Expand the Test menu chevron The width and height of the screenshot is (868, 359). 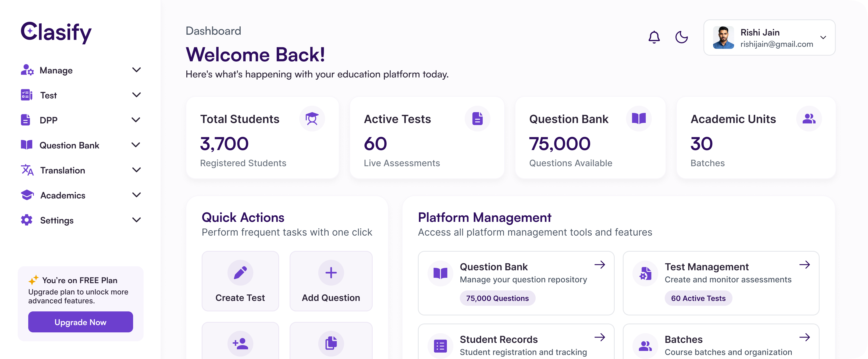[x=136, y=95]
